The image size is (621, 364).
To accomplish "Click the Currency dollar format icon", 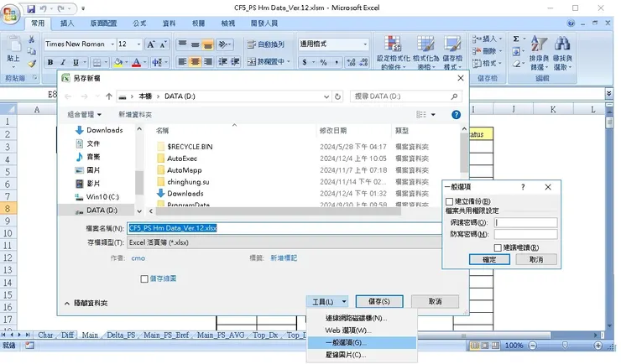I will point(304,62).
